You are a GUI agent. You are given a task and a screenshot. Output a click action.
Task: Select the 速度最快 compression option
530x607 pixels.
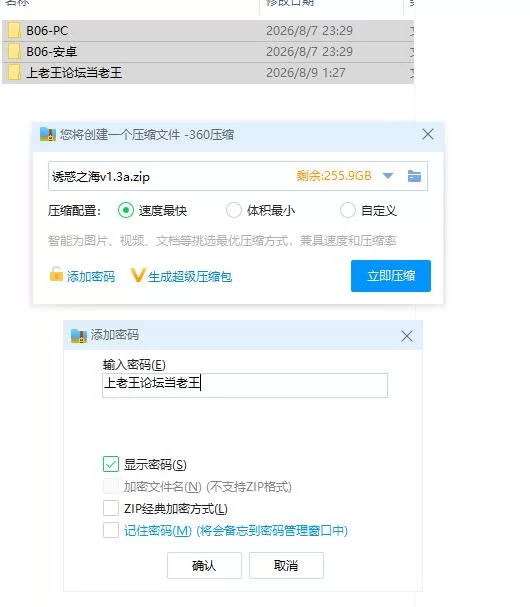[126, 211]
